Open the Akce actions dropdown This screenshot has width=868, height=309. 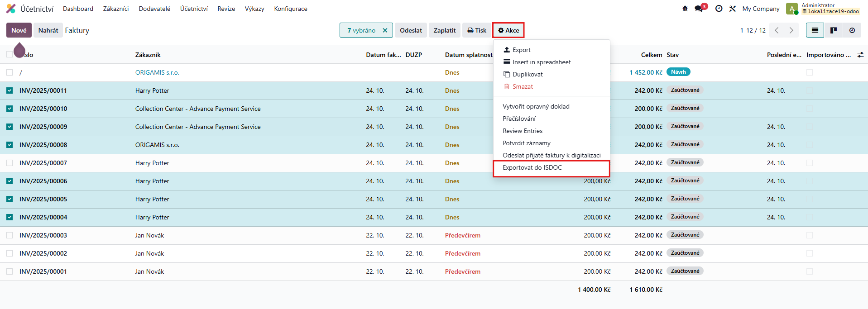[x=508, y=30]
